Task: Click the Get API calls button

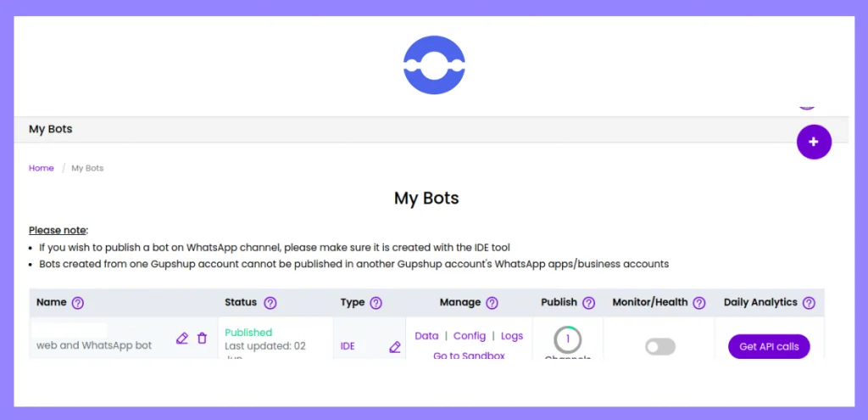Action: click(x=769, y=347)
